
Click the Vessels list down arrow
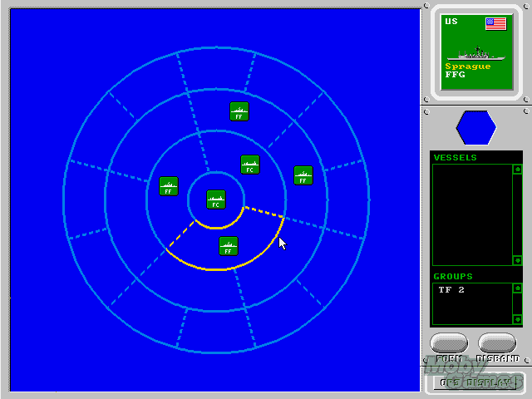tap(517, 260)
